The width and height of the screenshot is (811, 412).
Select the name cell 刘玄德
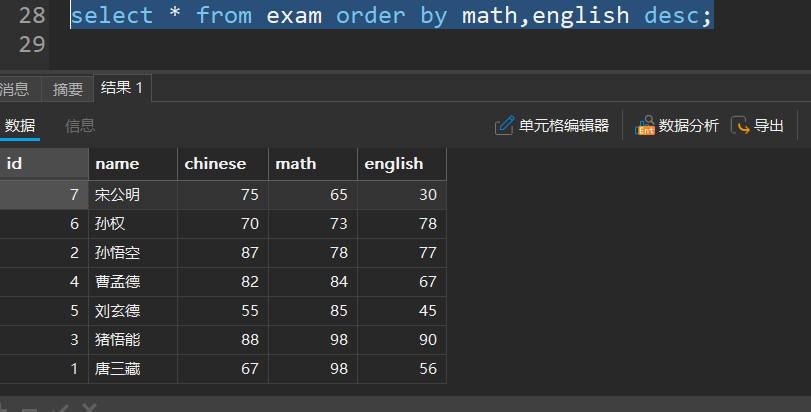pyautogui.click(x=133, y=311)
